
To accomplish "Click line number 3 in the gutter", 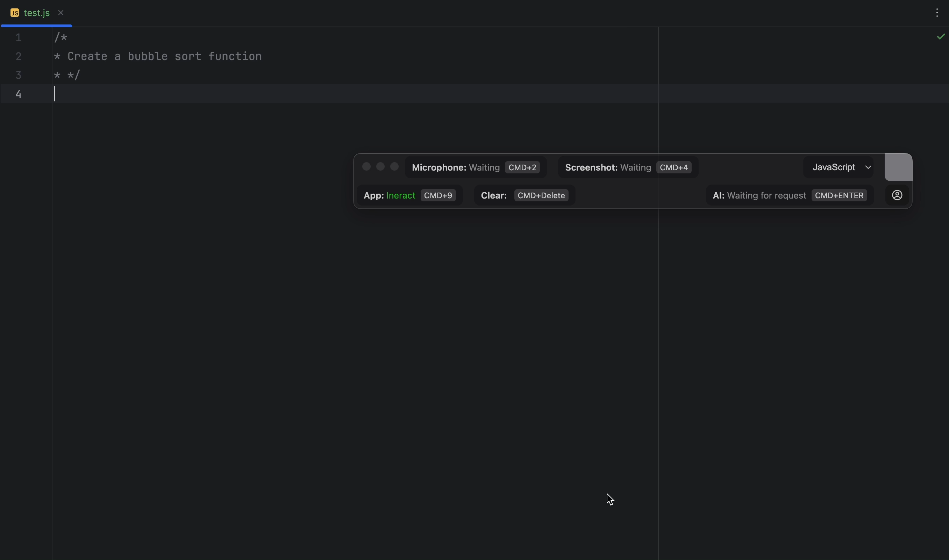I will [19, 76].
